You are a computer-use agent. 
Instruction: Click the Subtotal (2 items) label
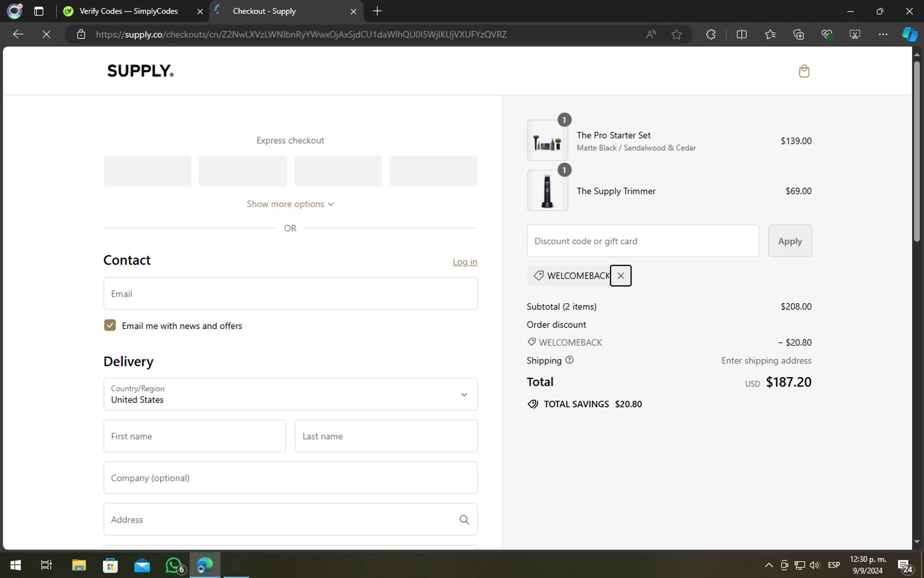point(562,306)
